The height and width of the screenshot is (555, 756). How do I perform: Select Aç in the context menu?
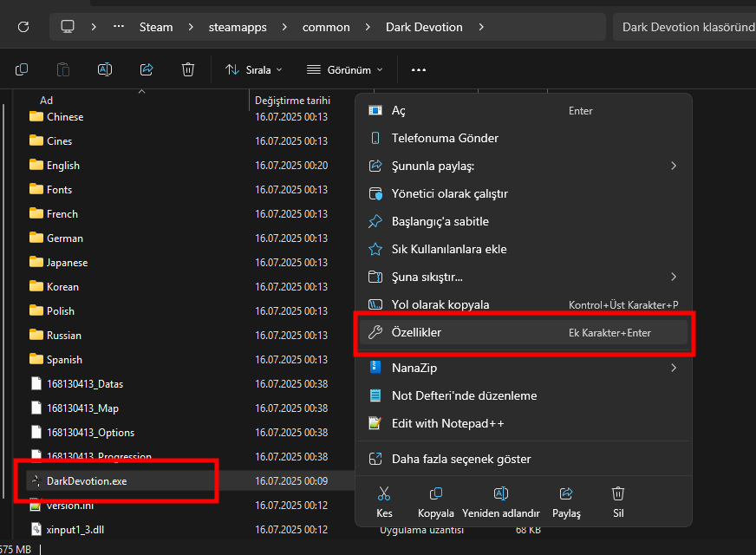coord(524,110)
